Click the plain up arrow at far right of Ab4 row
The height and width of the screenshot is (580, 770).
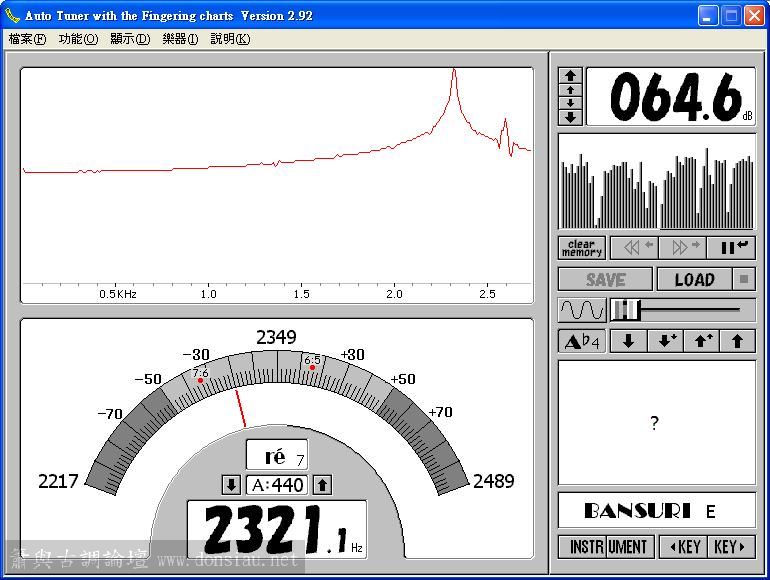pos(737,341)
